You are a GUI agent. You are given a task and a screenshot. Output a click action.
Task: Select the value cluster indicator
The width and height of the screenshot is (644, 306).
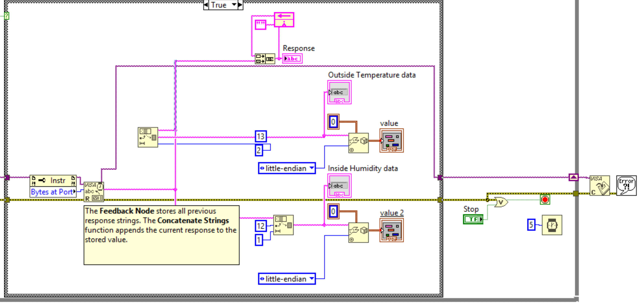click(391, 140)
